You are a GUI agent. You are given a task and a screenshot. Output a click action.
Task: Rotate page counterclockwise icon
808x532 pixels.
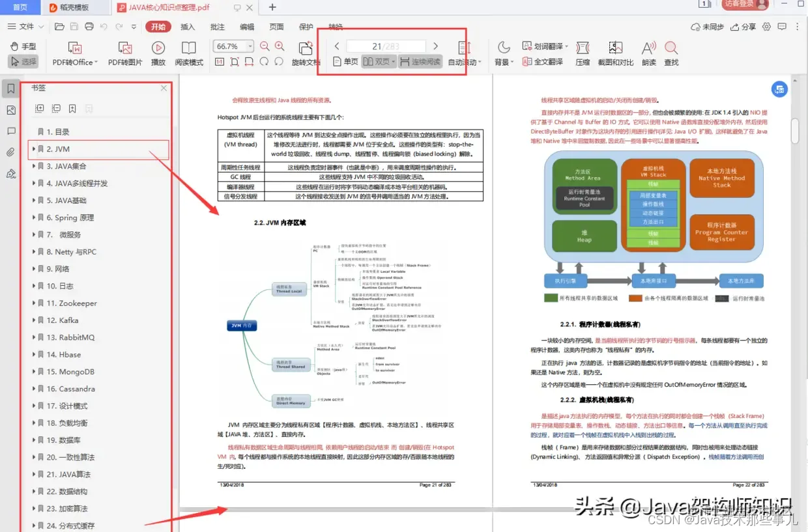[279, 62]
